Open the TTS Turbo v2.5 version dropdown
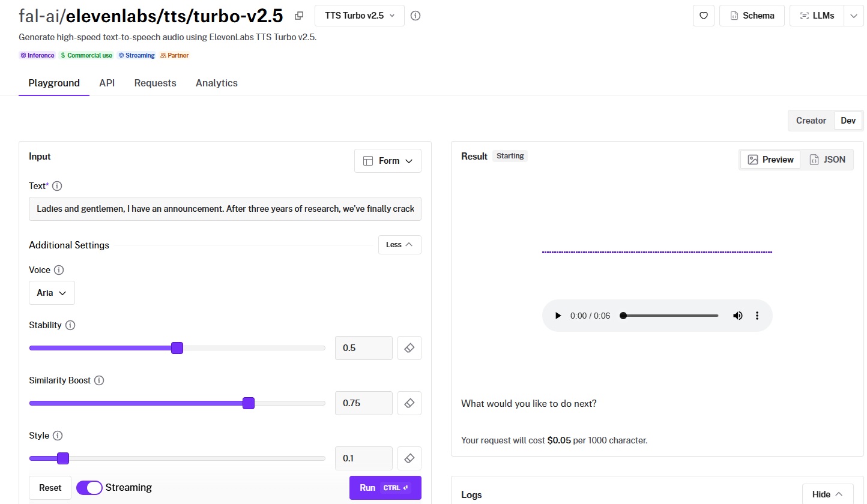 pos(359,16)
